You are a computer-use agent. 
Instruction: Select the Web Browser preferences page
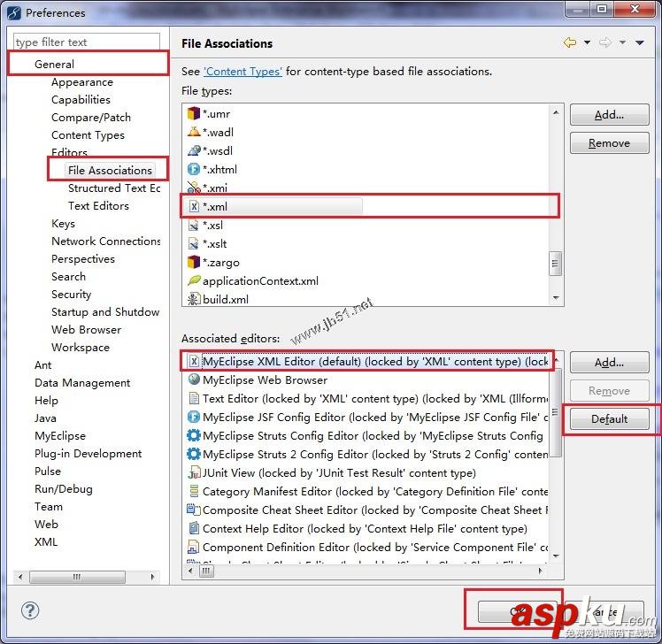(x=86, y=330)
